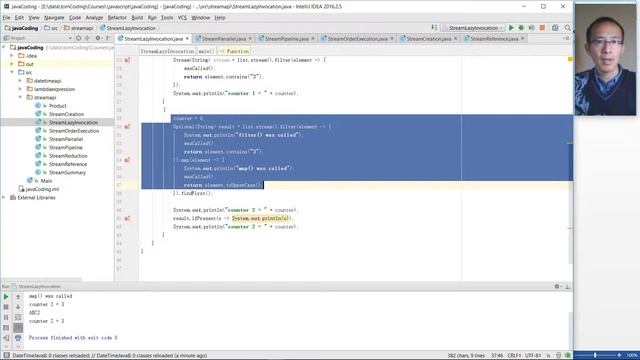Dump threads in Run panel
640x360 pixels.
6,327
